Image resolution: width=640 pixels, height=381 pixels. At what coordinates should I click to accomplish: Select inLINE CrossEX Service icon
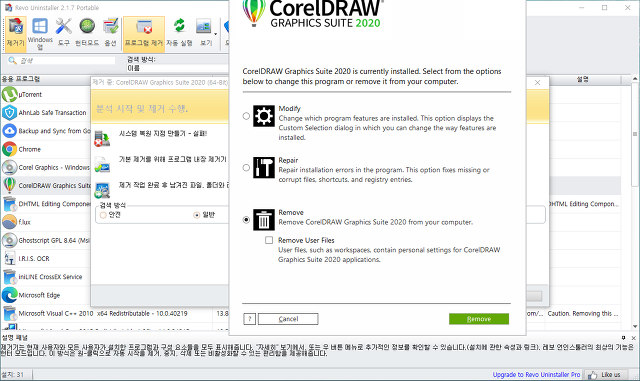pyautogui.click(x=9, y=276)
